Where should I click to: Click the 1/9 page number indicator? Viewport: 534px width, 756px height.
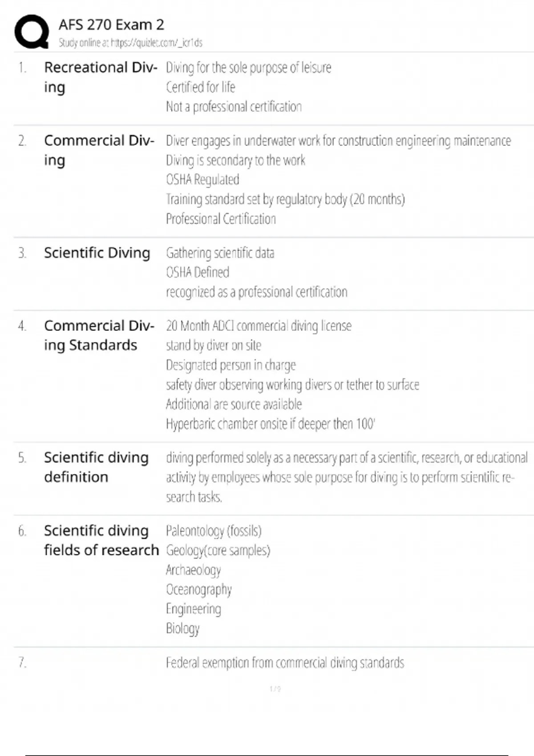point(275,689)
